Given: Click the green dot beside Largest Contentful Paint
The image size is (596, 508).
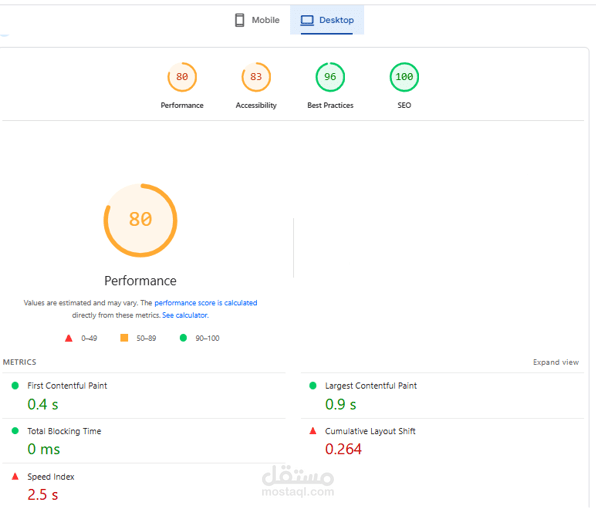Looking at the screenshot, I should [x=313, y=386].
